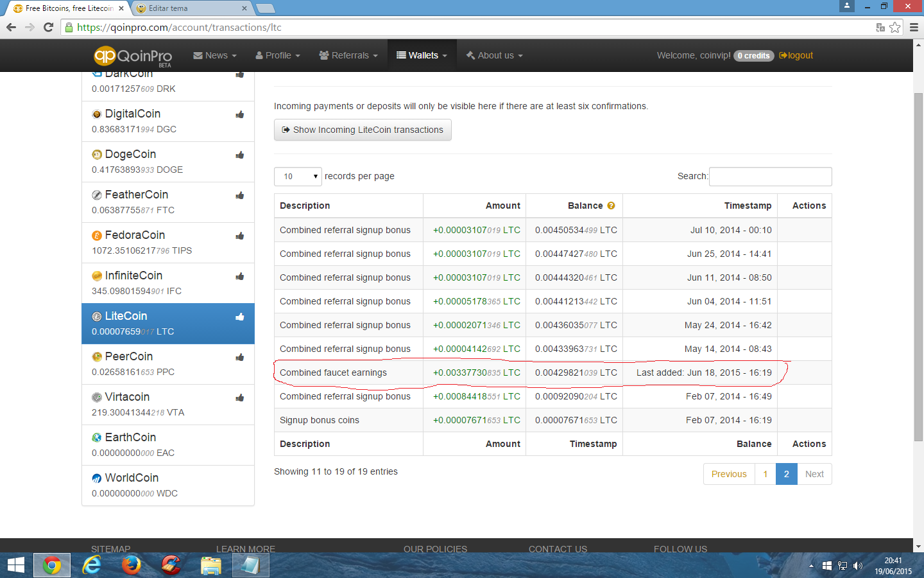Select FedoraCoin wallet
The height and width of the screenshot is (578, 924).
(168, 243)
